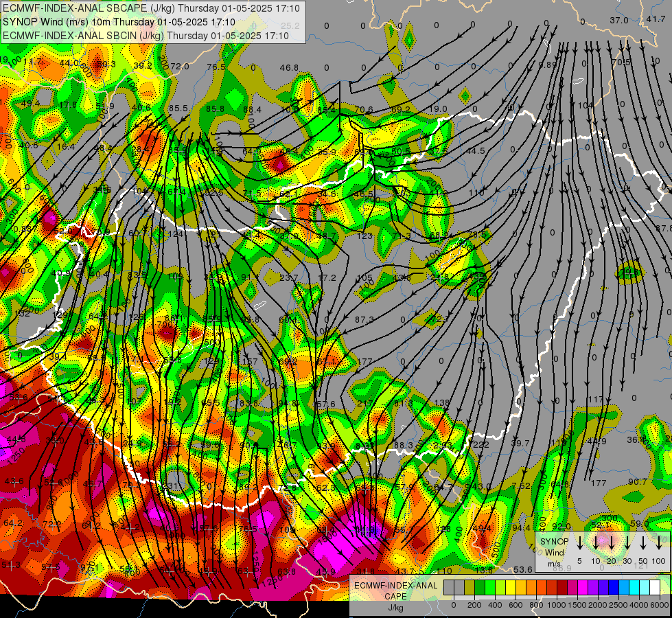
Task: Click the map value '124'
Action: tap(175, 234)
